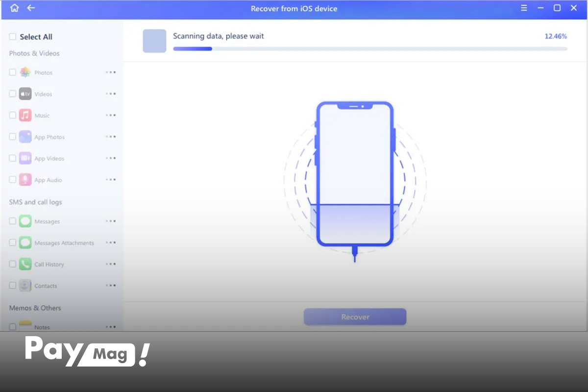Click the Call History phone icon
588x392 pixels.
pos(25,265)
